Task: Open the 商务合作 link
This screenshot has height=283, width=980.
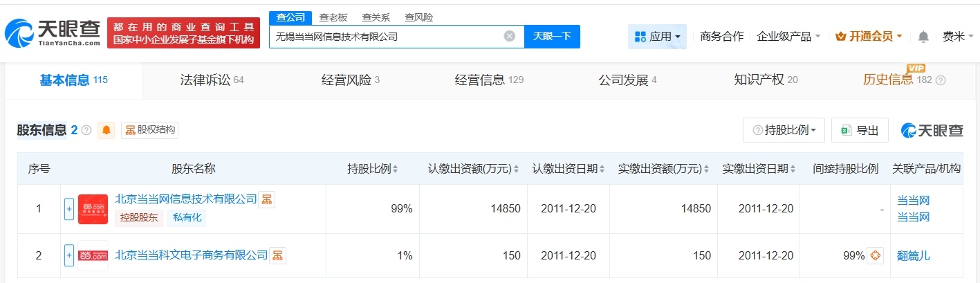Action: tap(722, 36)
